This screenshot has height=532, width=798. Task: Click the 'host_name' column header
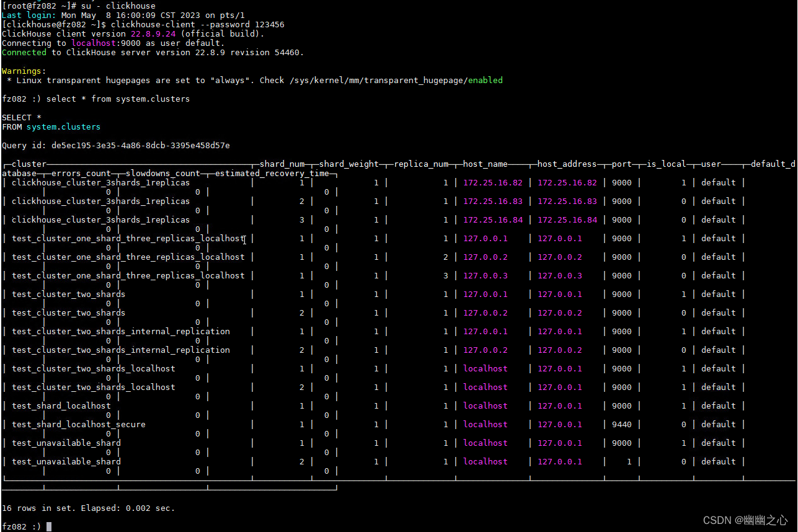coord(485,164)
